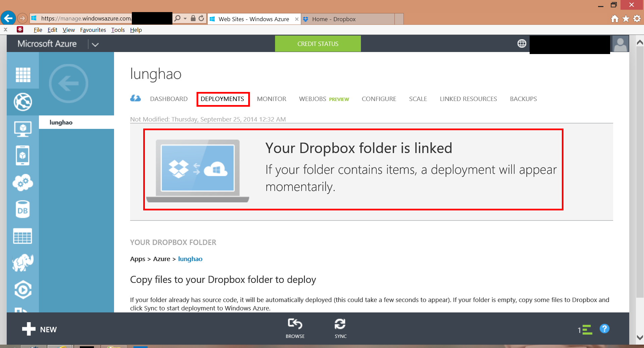Select lunghao item in site list

(x=76, y=122)
